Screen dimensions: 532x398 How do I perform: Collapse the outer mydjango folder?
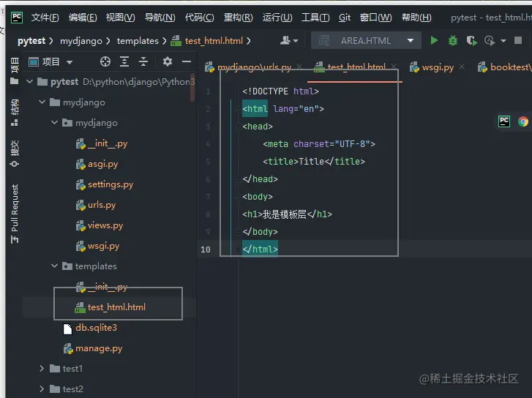pyautogui.click(x=42, y=102)
